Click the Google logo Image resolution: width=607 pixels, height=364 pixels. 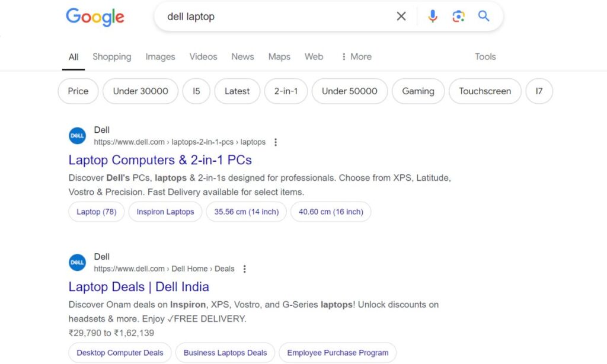pos(95,17)
